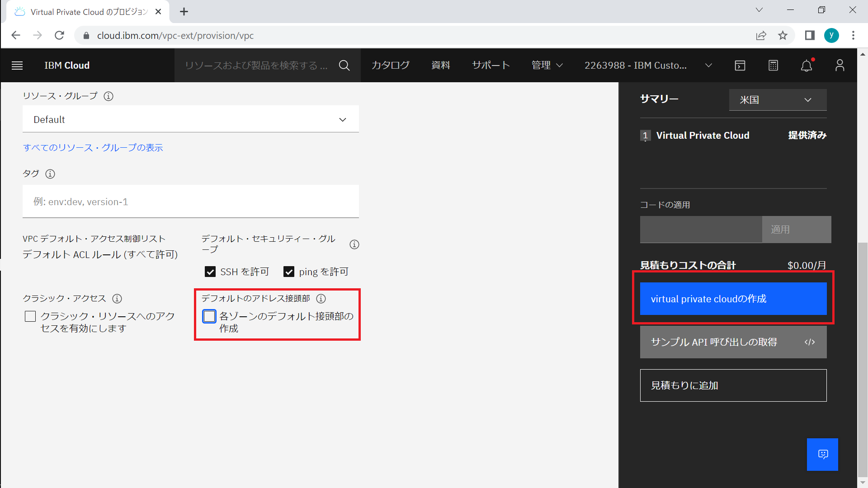The width and height of the screenshot is (868, 488).
Task: Open すべてのリソース・グループの表示 link
Action: click(93, 148)
